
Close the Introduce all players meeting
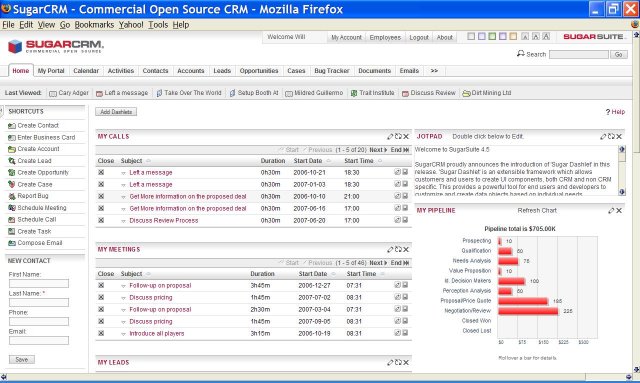click(101, 334)
